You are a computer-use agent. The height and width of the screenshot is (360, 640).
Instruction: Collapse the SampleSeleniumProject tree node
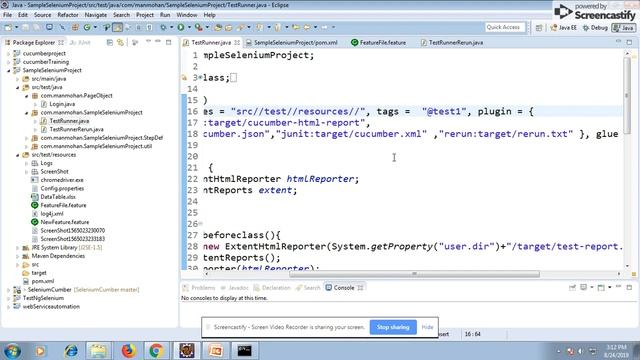click(9, 71)
